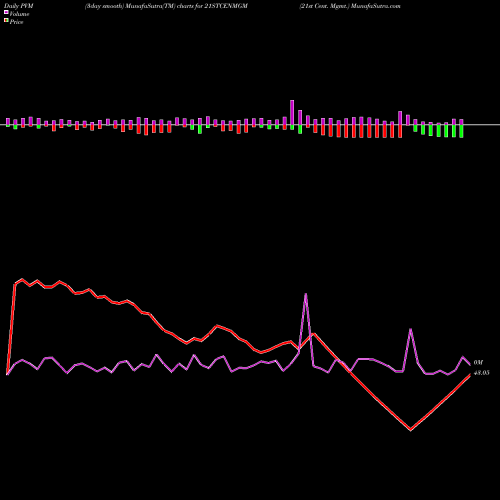This screenshot has height=500, width=500.
Task: Click the Daily PVM title text
Action: click(x=19, y=6)
